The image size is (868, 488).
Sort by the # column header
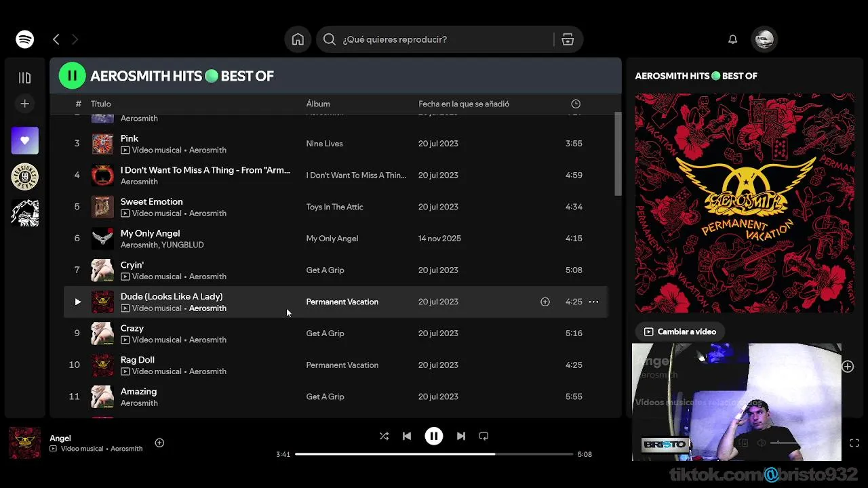(78, 104)
